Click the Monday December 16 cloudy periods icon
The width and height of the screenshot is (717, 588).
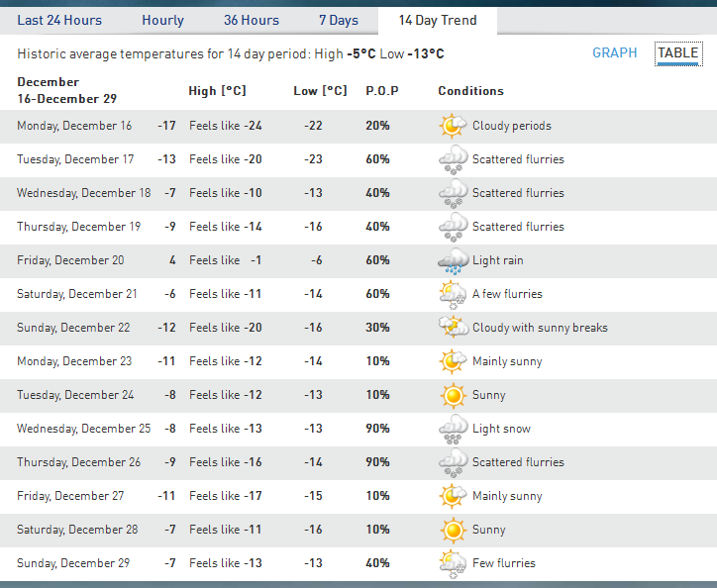point(453,126)
